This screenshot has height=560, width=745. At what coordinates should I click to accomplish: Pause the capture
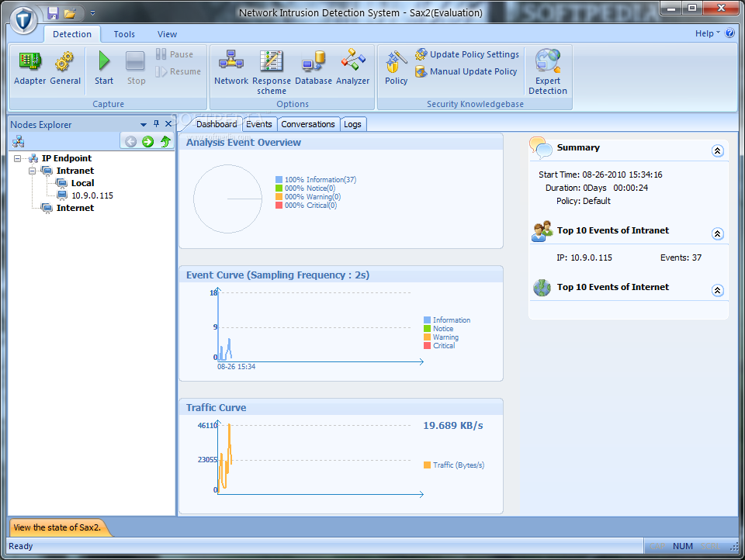click(175, 54)
